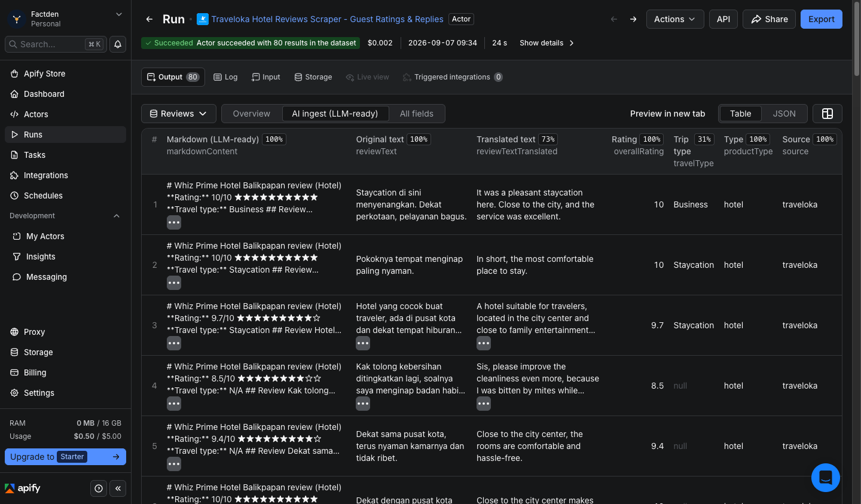Open Insights in the sidebar
The image size is (861, 504).
(65, 256)
